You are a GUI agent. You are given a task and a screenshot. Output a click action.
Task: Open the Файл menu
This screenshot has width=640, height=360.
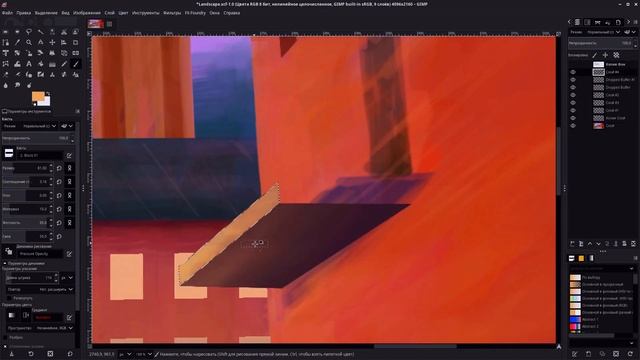click(x=7, y=13)
